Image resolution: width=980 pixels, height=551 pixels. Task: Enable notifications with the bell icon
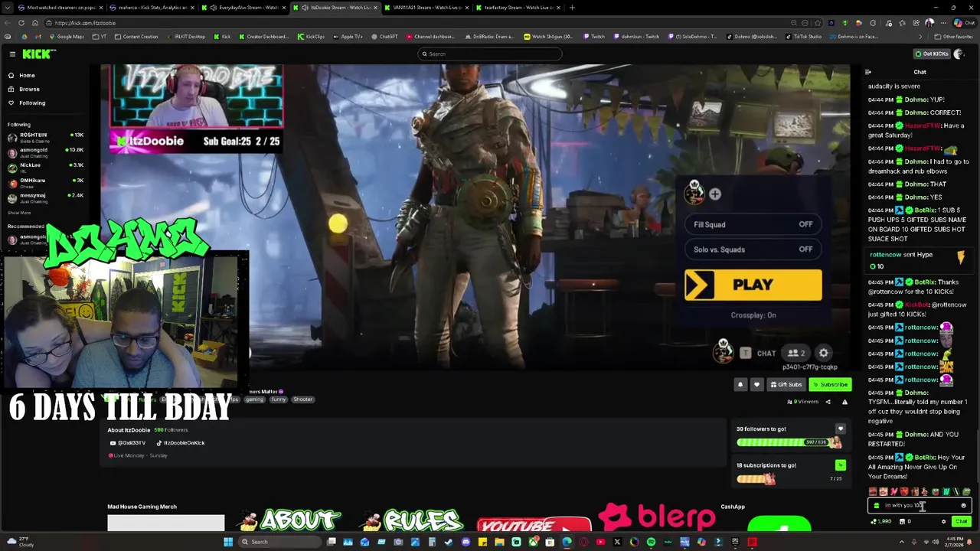click(x=740, y=384)
